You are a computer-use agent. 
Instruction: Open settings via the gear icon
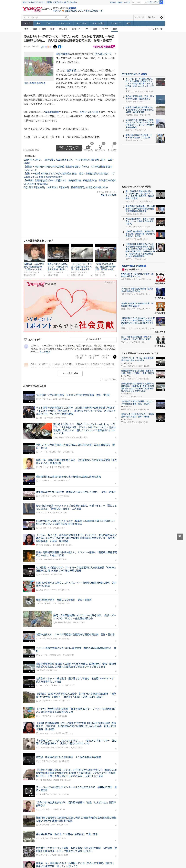[x=161, y=17]
